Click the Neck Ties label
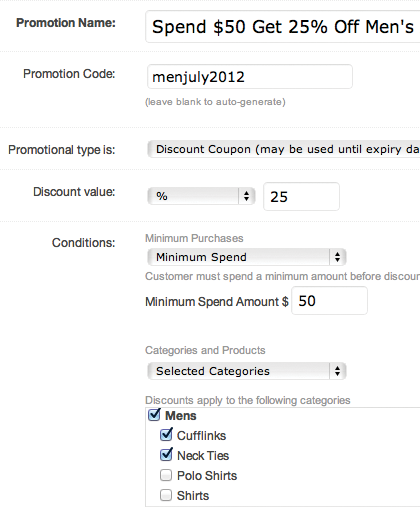Viewport: 420px width, 507px height. pos(203,456)
